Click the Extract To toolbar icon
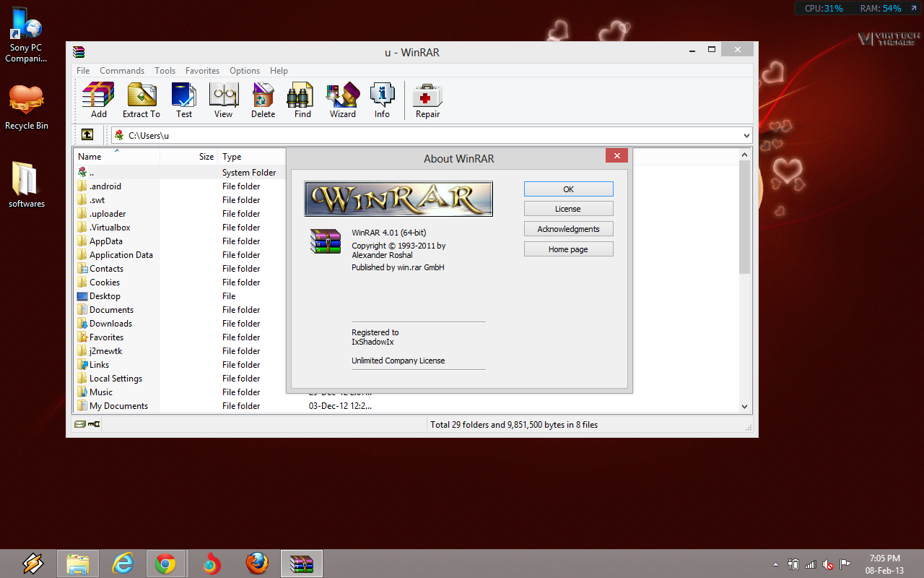 pos(141,100)
